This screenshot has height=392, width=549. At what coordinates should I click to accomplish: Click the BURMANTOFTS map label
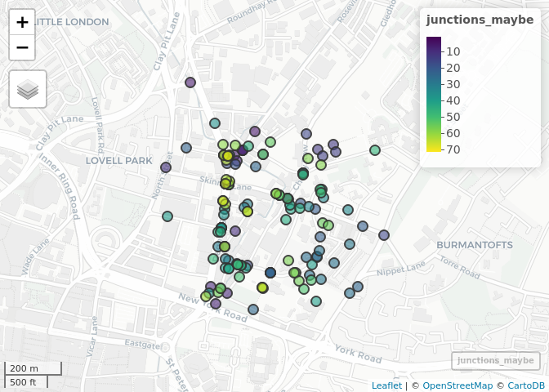point(475,245)
